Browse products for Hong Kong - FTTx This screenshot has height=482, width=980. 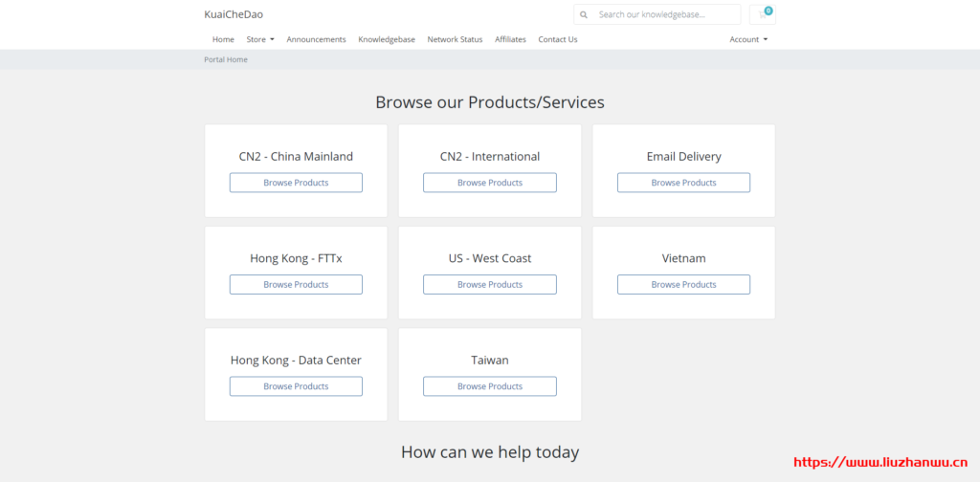(296, 284)
